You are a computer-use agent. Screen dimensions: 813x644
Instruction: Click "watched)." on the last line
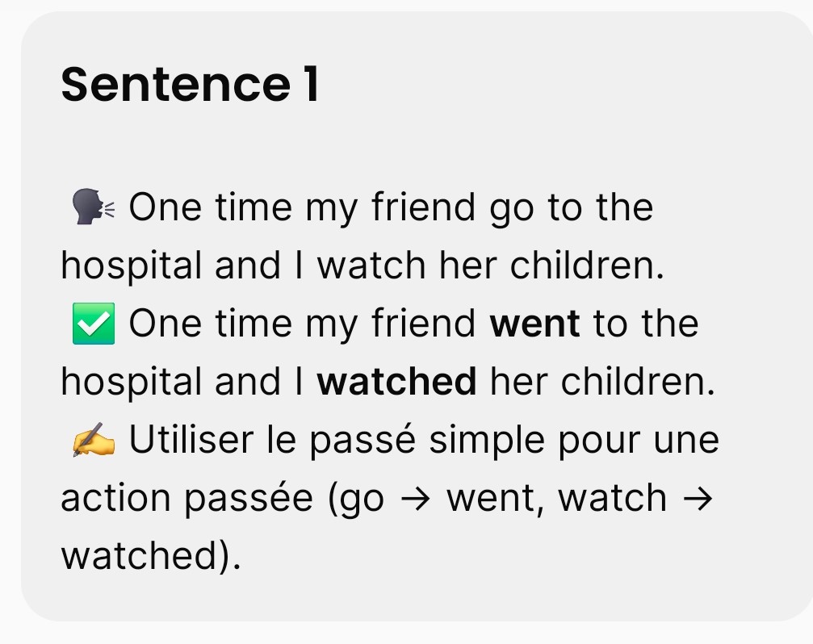[x=151, y=557]
